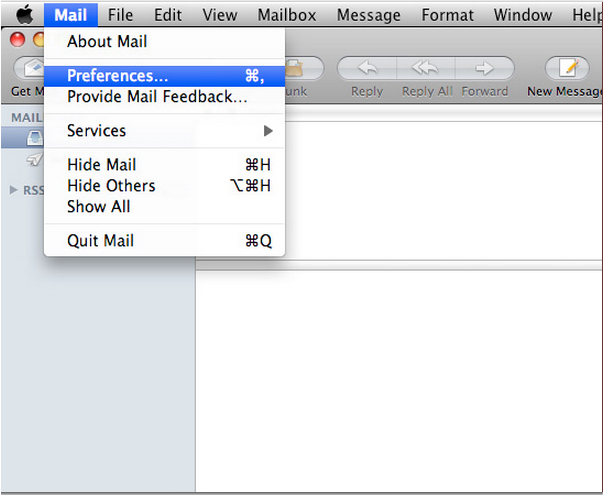Image resolution: width=603 pixels, height=497 pixels.
Task: Expand the RSS sidebar section
Action: (x=13, y=190)
